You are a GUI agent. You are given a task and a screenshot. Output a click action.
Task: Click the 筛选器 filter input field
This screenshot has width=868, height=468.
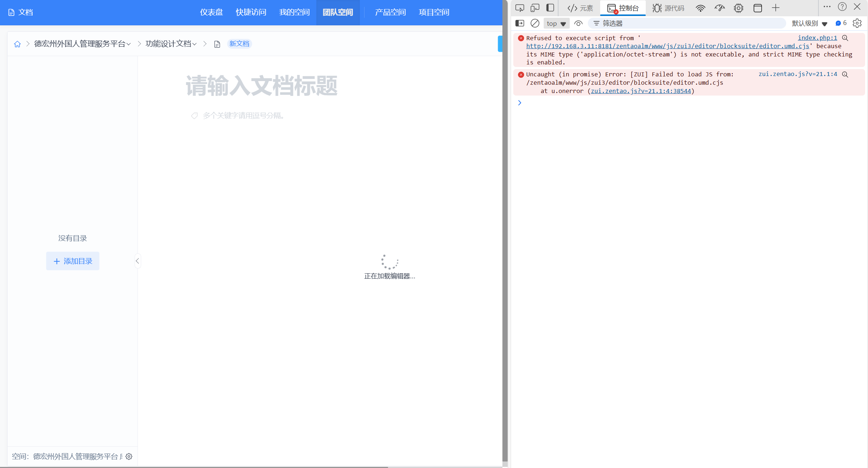pos(688,24)
